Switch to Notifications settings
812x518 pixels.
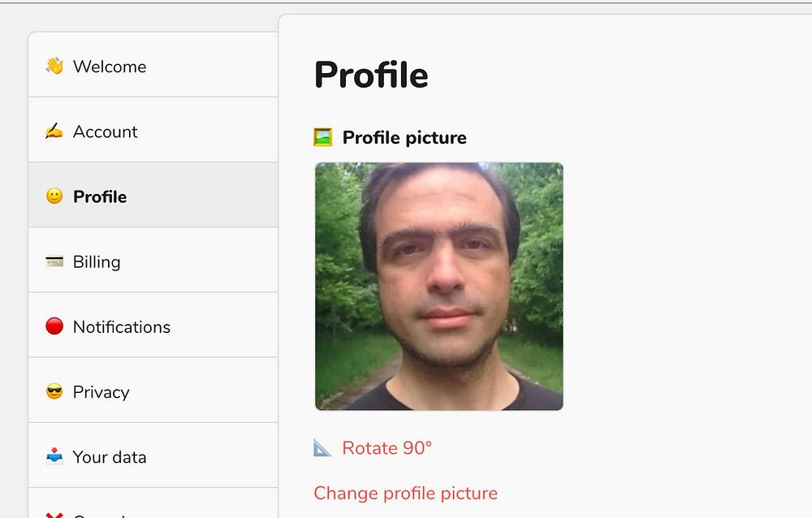click(x=122, y=327)
